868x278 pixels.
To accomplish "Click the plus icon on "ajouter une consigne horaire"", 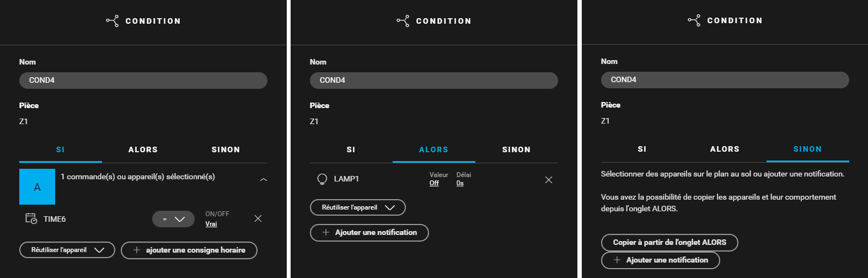I will [x=137, y=250].
